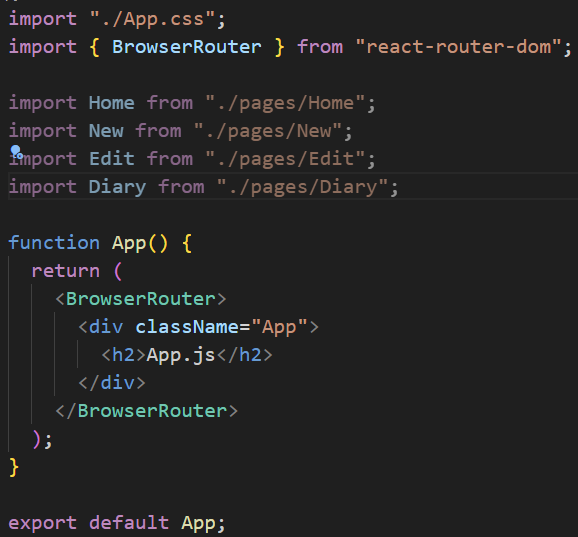Click App in the export statement

pyautogui.click(x=198, y=523)
